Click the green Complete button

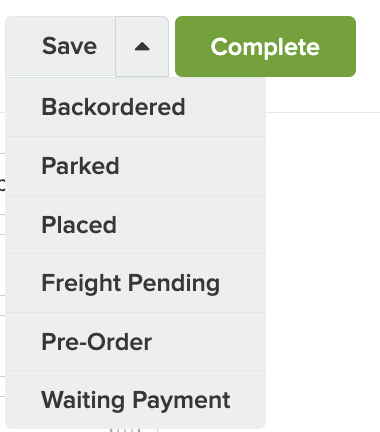[265, 46]
